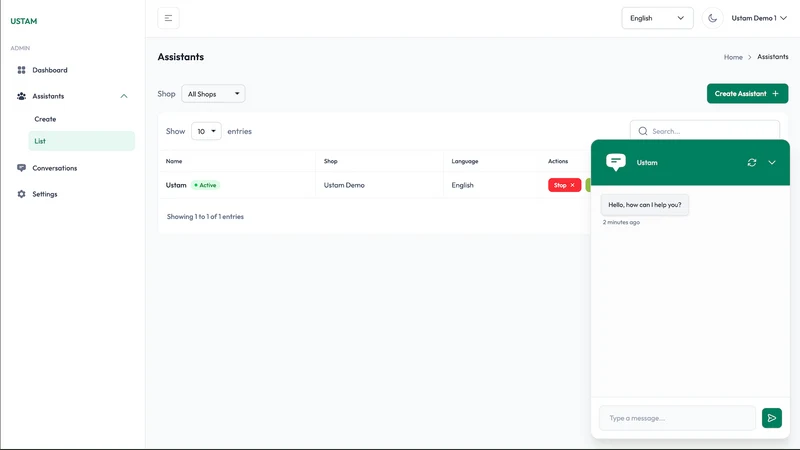This screenshot has height=450, width=800.
Task: Change the entries count dropdown showing 10
Action: point(206,131)
